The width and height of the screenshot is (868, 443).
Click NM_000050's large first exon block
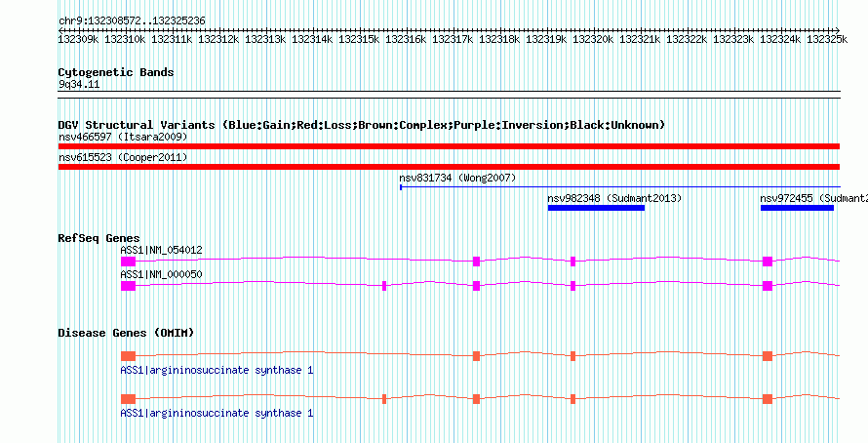128,286
